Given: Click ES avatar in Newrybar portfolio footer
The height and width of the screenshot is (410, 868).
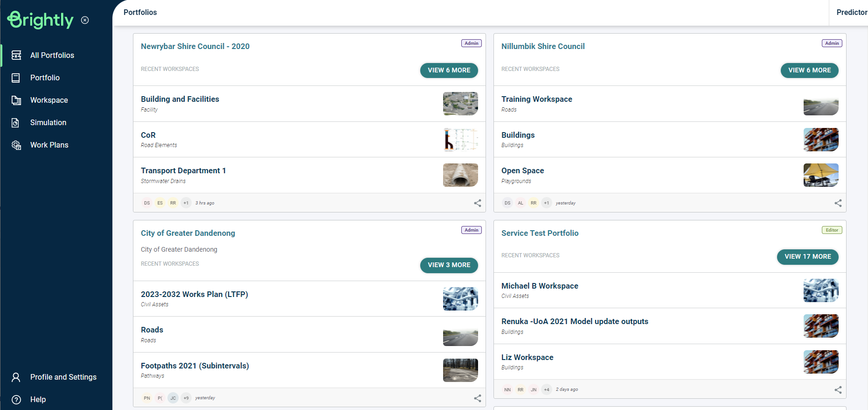Looking at the screenshot, I should pyautogui.click(x=160, y=203).
